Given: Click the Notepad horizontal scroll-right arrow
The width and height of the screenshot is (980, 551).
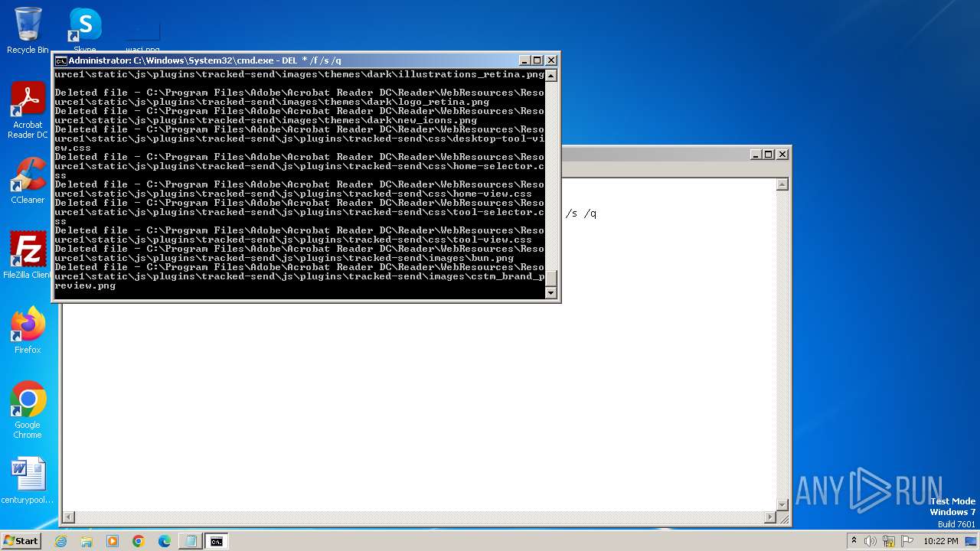Looking at the screenshot, I should pyautogui.click(x=769, y=517).
